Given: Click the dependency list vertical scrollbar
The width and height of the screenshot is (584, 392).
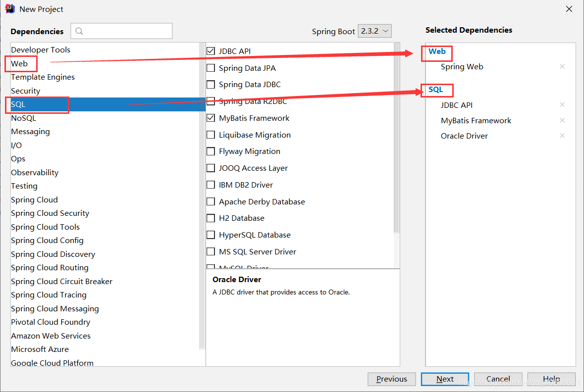Looking at the screenshot, I should (x=397, y=138).
